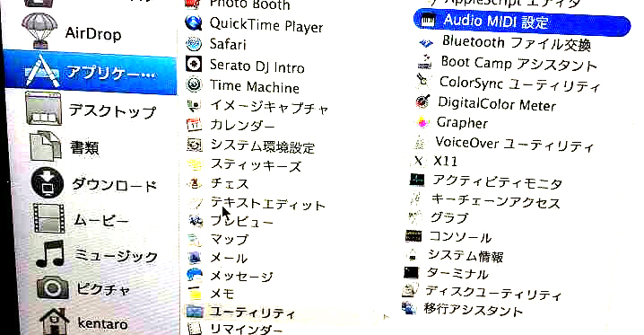Select the Music (ミュージック) note icon
This screenshot has width=644, height=335.
click(x=50, y=254)
